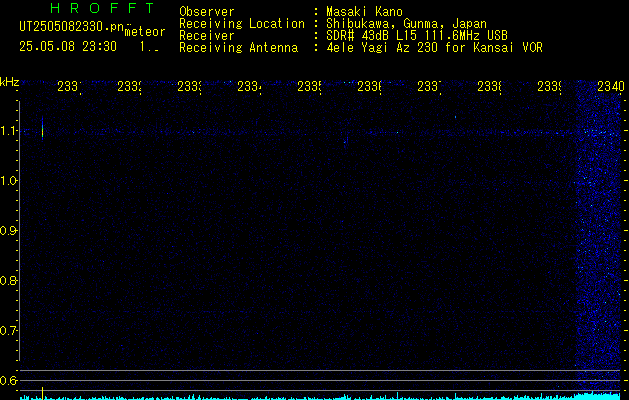Click the 0.8 kHz axis tick label
The width and height of the screenshot is (629, 400).
coord(8,280)
